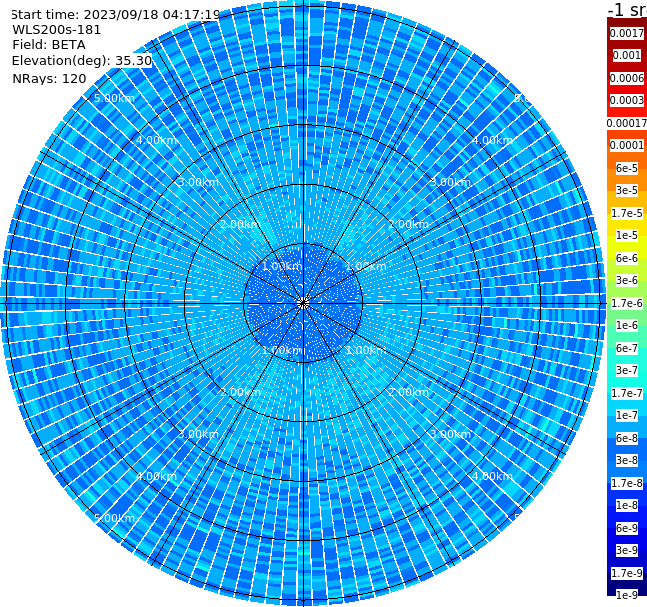Click the 1e-5 colorbar label
The image size is (647, 607).
click(627, 235)
